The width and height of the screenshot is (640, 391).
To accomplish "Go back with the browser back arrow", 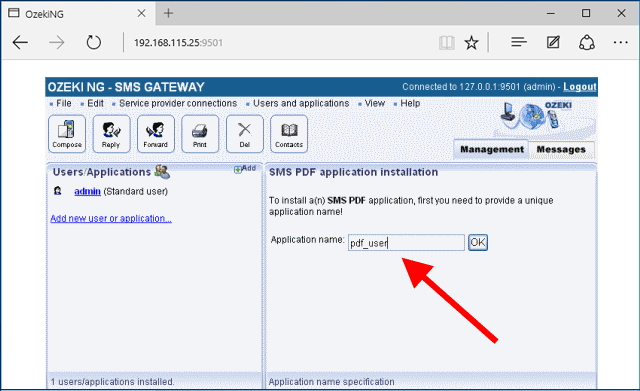I will 20,42.
